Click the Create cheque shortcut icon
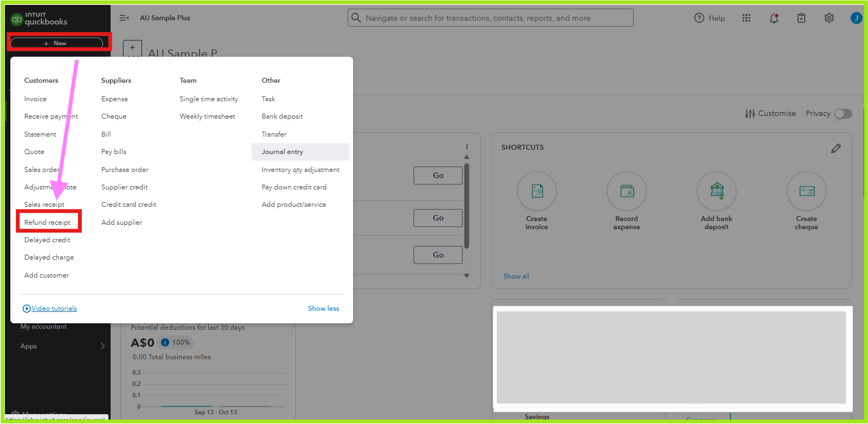 (806, 191)
